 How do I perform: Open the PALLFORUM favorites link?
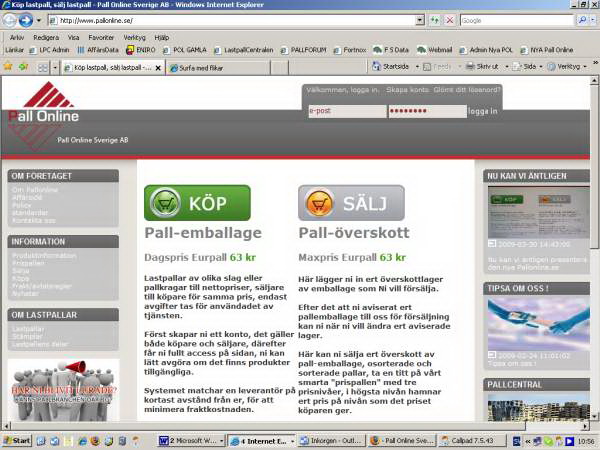303,50
